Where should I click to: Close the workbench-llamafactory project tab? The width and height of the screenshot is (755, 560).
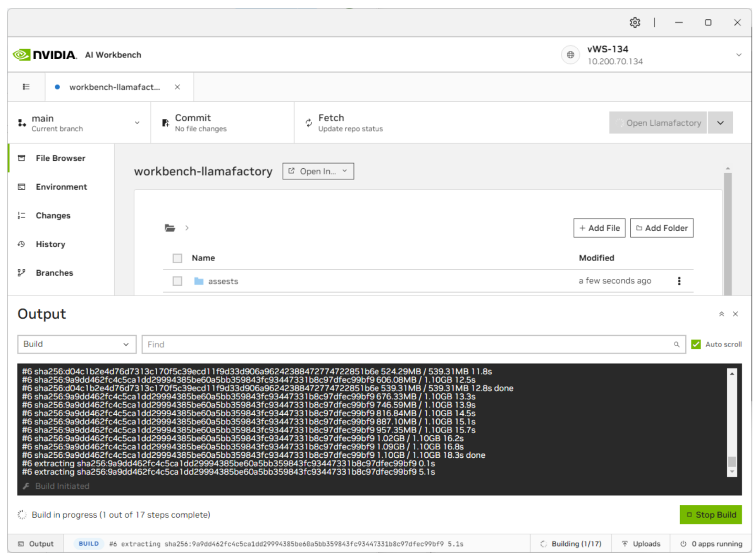pyautogui.click(x=177, y=87)
